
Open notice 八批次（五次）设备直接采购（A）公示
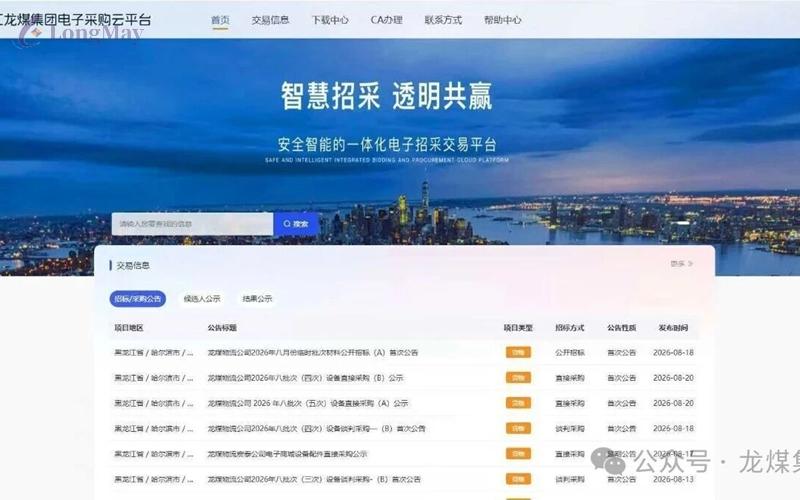(x=308, y=403)
